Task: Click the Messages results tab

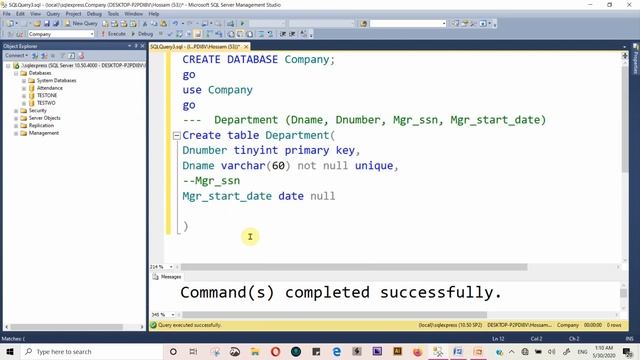Action: pos(167,277)
